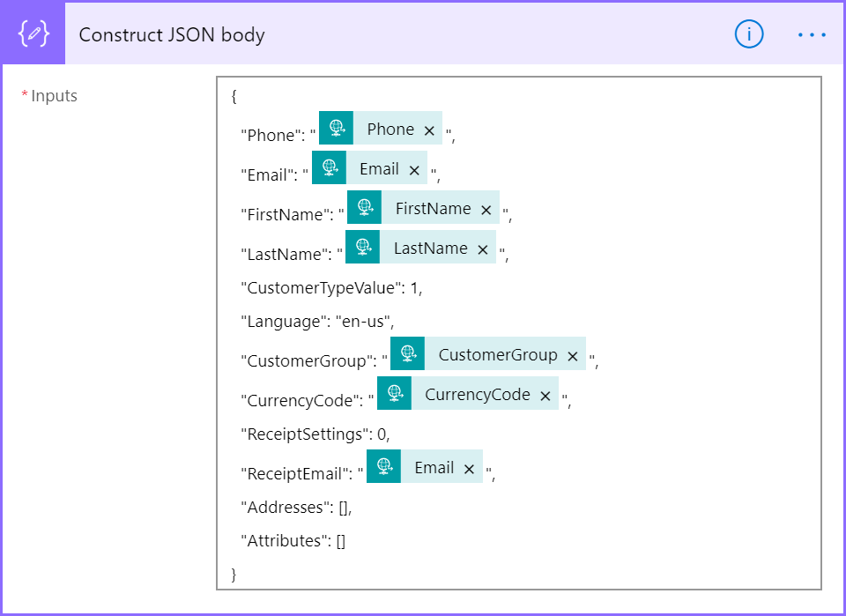Click the Phone token globe icon

click(336, 128)
